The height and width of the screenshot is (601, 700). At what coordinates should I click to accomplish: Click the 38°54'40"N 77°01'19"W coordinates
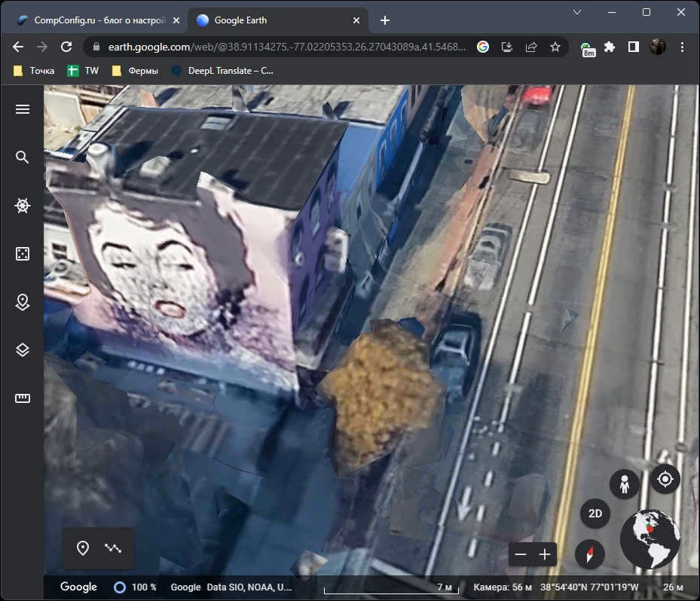coord(589,587)
